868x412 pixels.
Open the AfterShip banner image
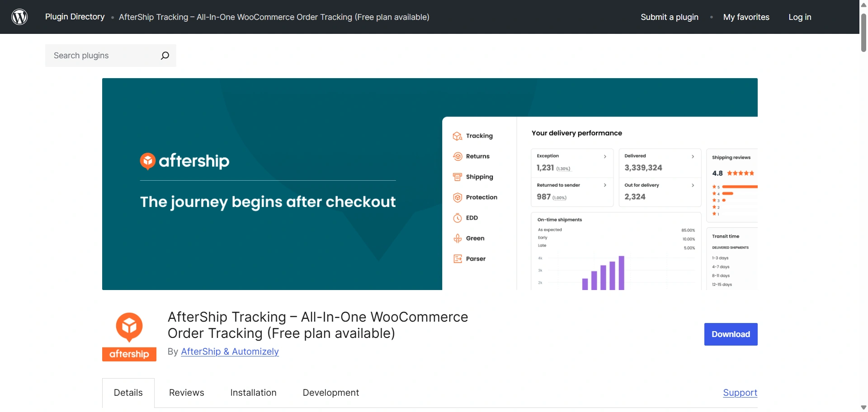430,184
